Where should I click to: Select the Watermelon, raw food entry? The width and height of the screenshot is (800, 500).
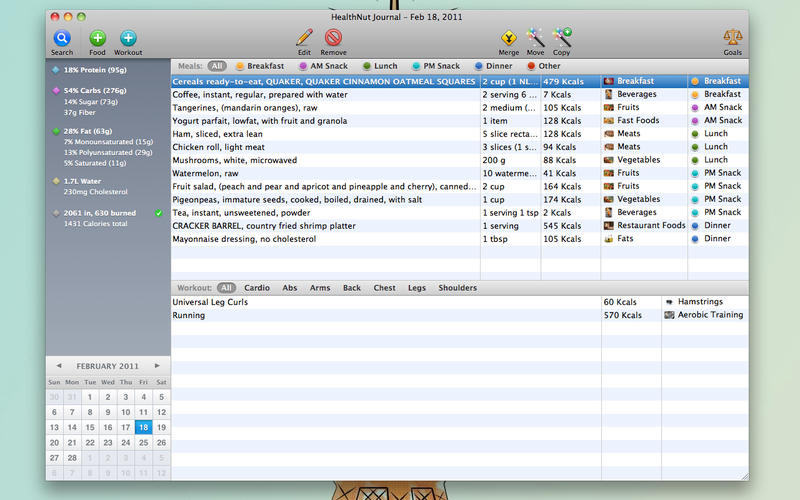click(x=460, y=173)
